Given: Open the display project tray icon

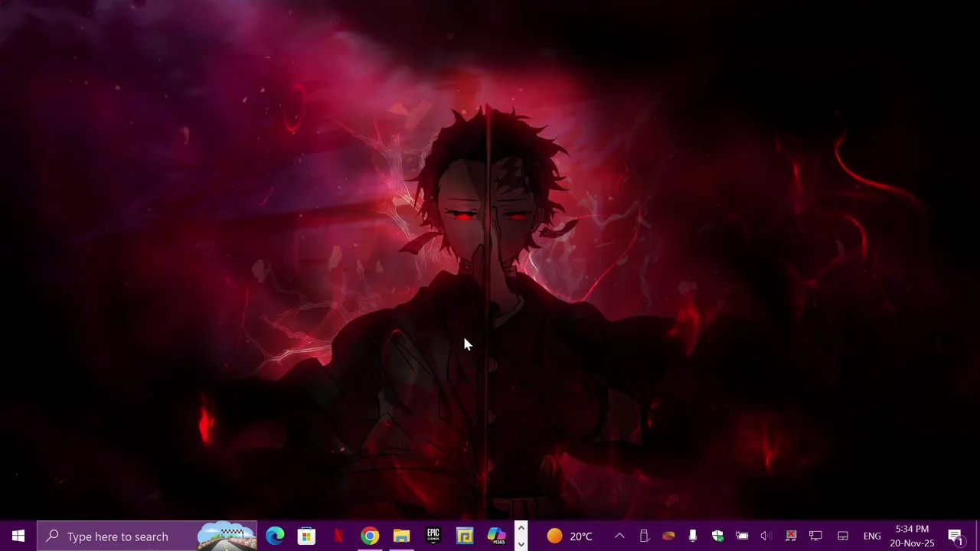Looking at the screenshot, I should point(815,536).
